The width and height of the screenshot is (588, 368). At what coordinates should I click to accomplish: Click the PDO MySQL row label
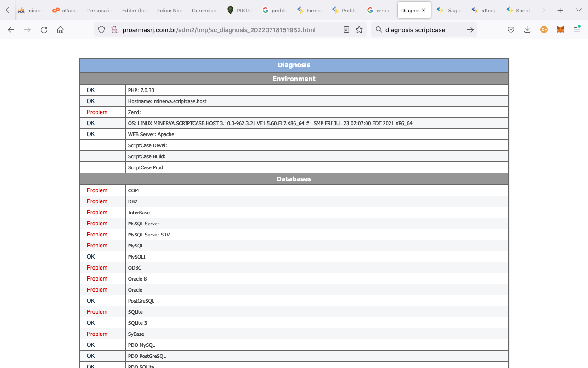tap(141, 345)
